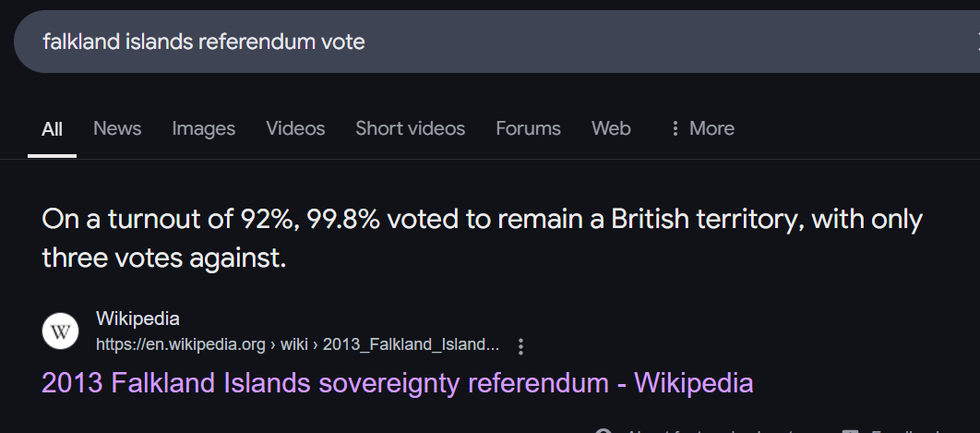Viewport: 980px width, 433px height.
Task: Show the Short videos results
Action: [410, 128]
